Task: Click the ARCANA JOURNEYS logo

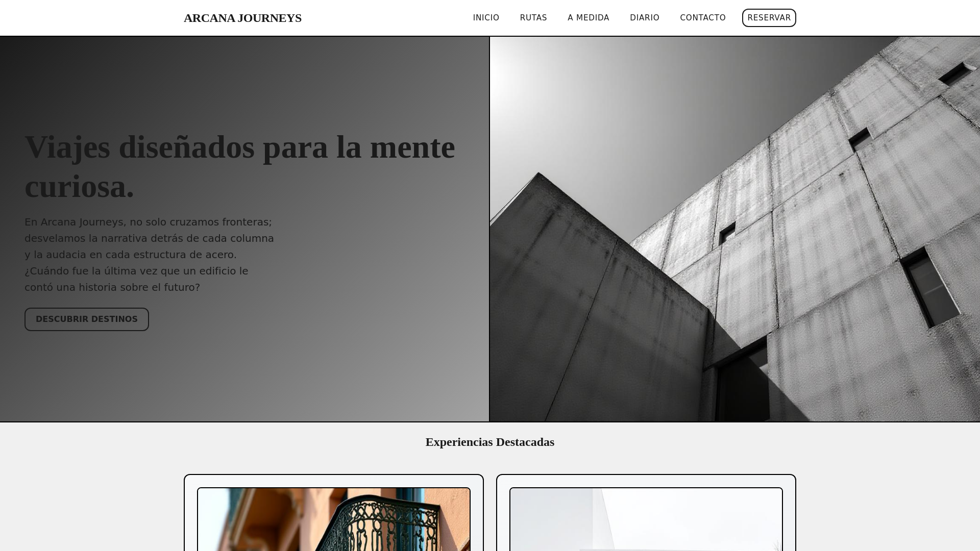Action: (x=242, y=18)
